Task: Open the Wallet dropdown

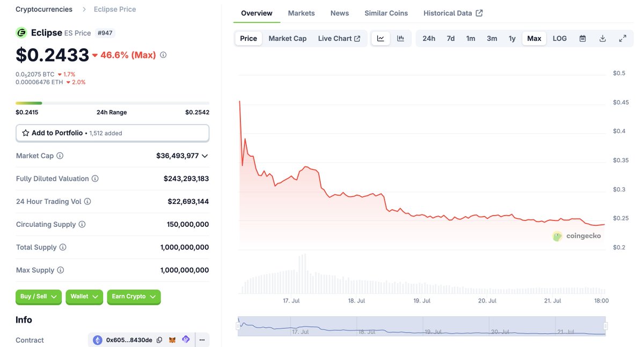Action: tap(84, 297)
